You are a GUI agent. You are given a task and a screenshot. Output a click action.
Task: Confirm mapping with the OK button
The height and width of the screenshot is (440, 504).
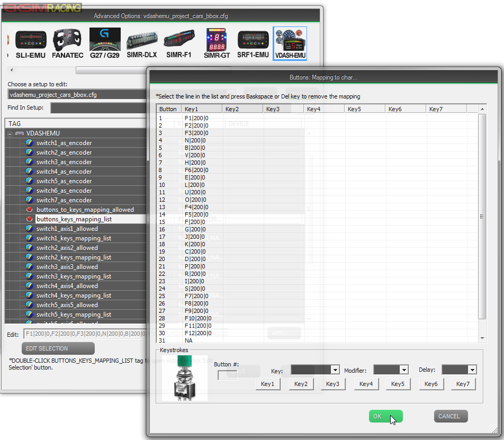tap(386, 416)
